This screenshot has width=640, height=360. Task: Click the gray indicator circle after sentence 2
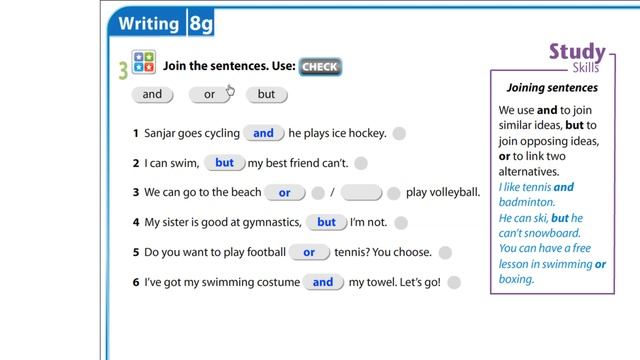(x=361, y=163)
